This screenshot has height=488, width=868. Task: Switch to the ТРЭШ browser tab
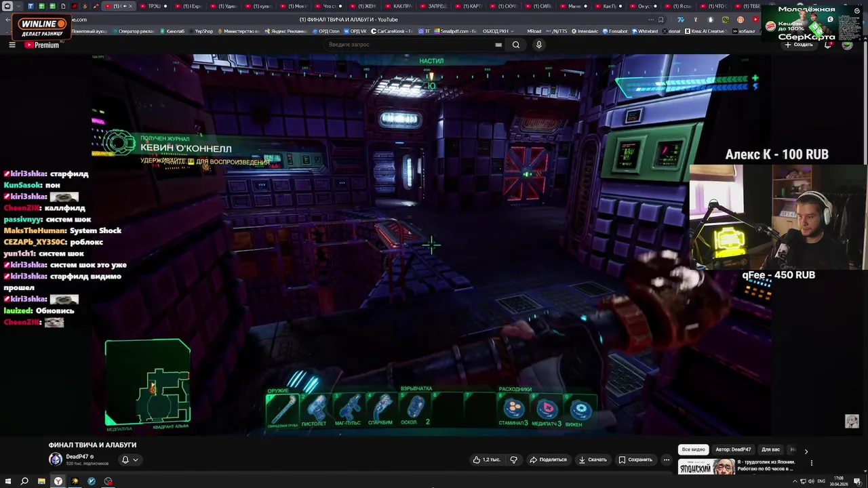tap(154, 6)
